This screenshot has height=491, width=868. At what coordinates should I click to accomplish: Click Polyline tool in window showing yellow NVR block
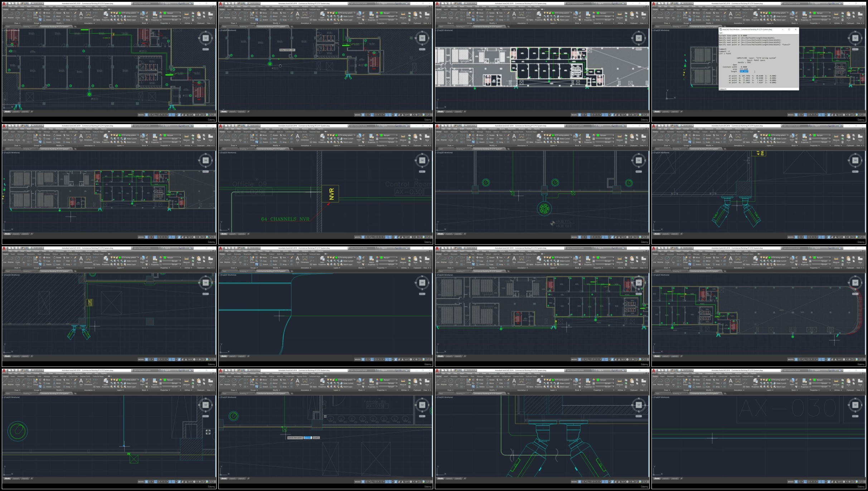pos(227,137)
